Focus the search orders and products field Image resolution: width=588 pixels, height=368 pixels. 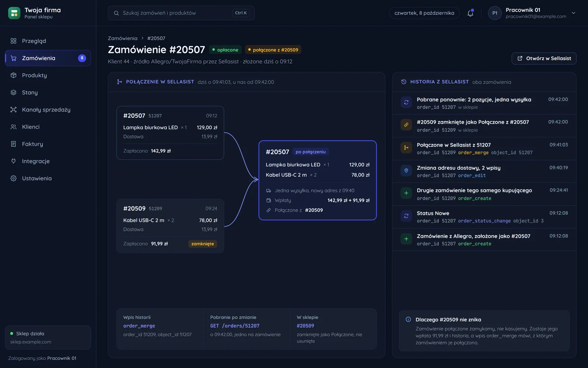tap(181, 13)
